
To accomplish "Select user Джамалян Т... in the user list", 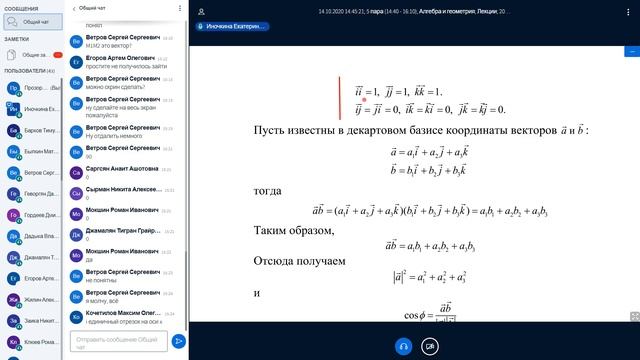I will click(33, 257).
